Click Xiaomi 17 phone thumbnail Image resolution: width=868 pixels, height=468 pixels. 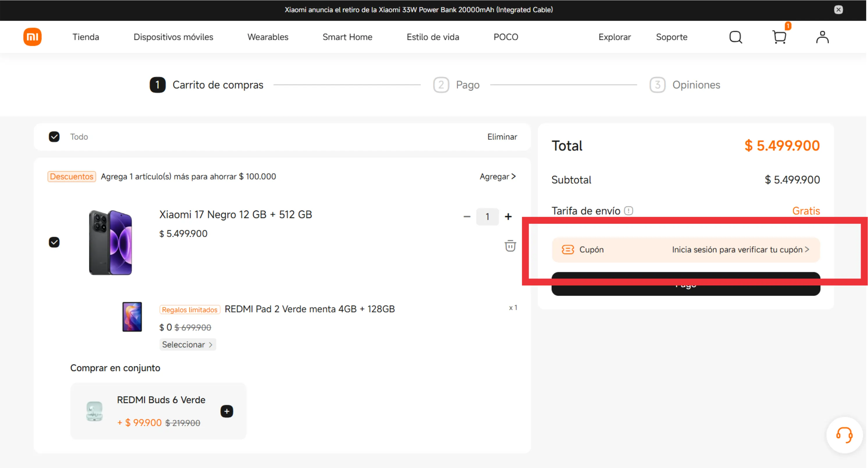tap(111, 242)
